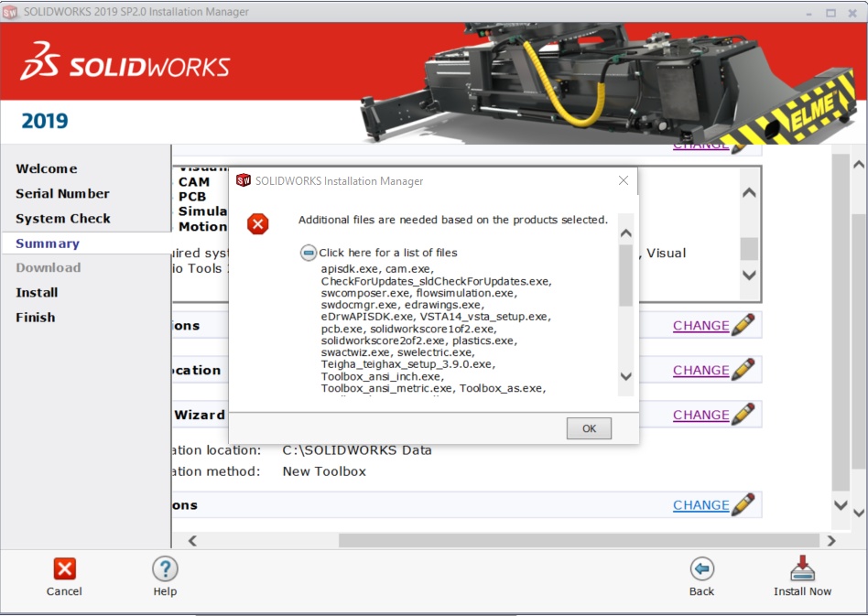Select Install step in the sidebar
The image size is (868, 616).
tap(37, 293)
